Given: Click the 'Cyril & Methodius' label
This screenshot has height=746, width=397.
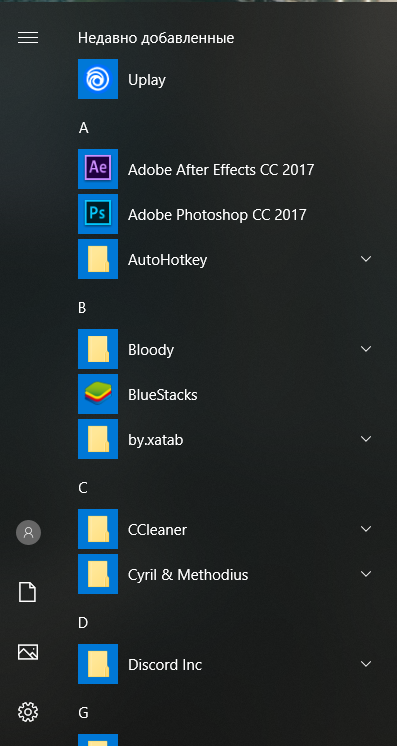Looking at the screenshot, I should pyautogui.click(x=188, y=575).
